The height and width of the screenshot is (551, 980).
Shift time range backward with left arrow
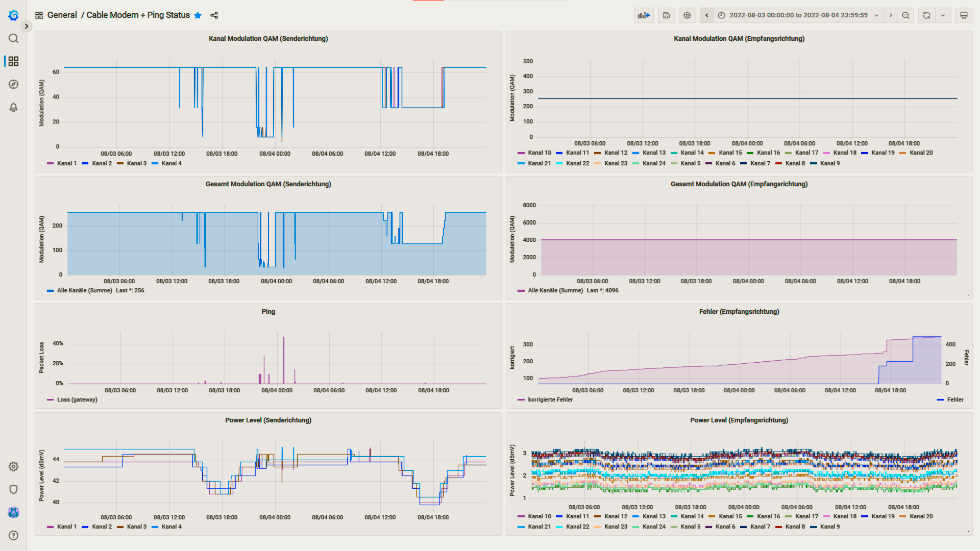[x=707, y=15]
